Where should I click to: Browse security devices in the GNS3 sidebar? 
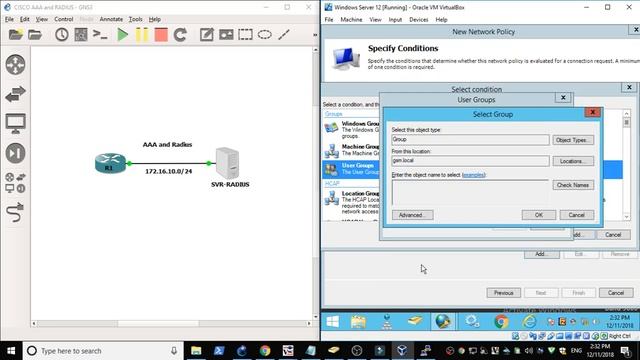click(16, 153)
